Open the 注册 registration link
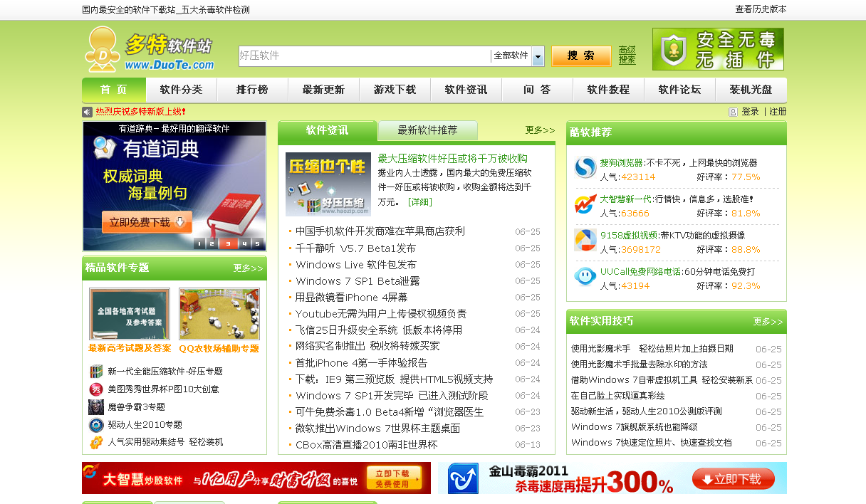The image size is (866, 504). point(776,112)
